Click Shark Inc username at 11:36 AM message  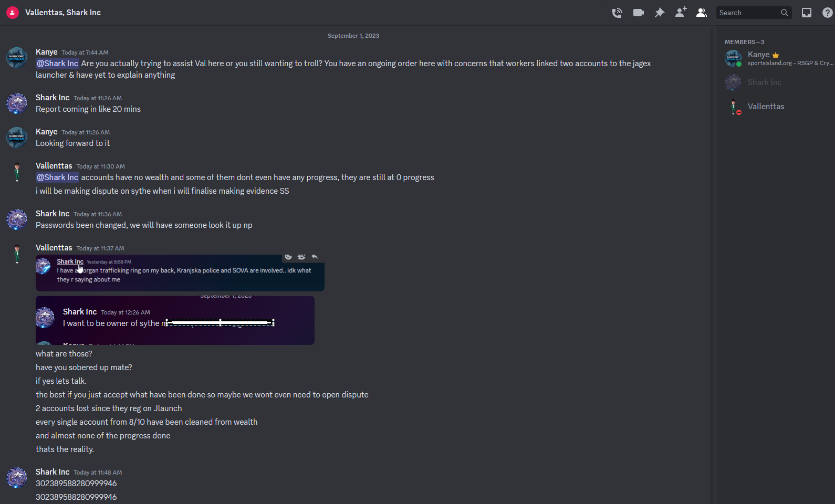pos(53,214)
